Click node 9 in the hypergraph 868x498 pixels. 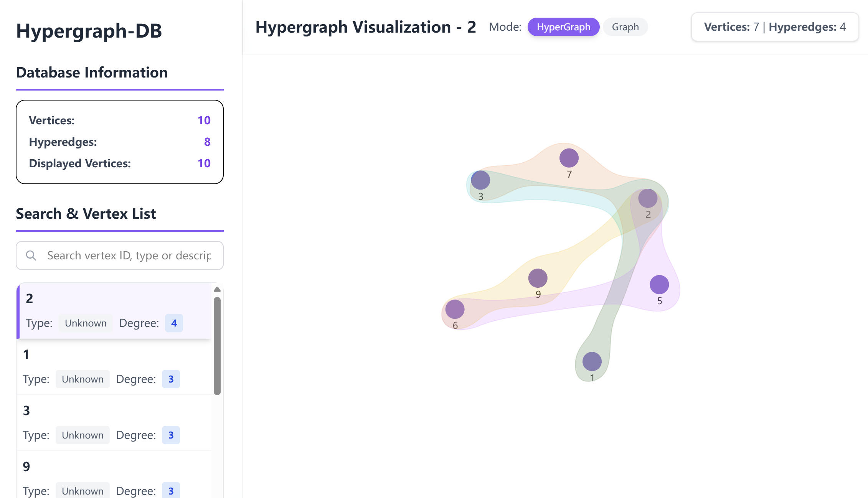538,278
